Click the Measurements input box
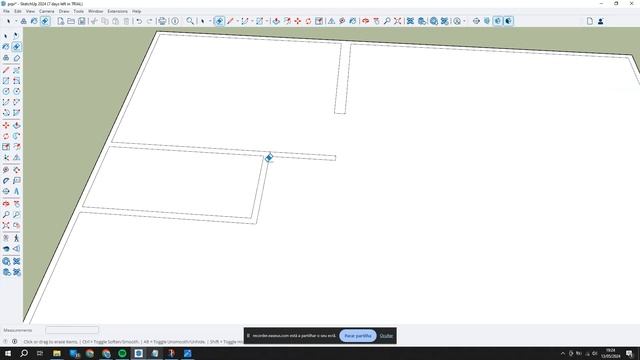640x360 pixels. click(x=72, y=330)
